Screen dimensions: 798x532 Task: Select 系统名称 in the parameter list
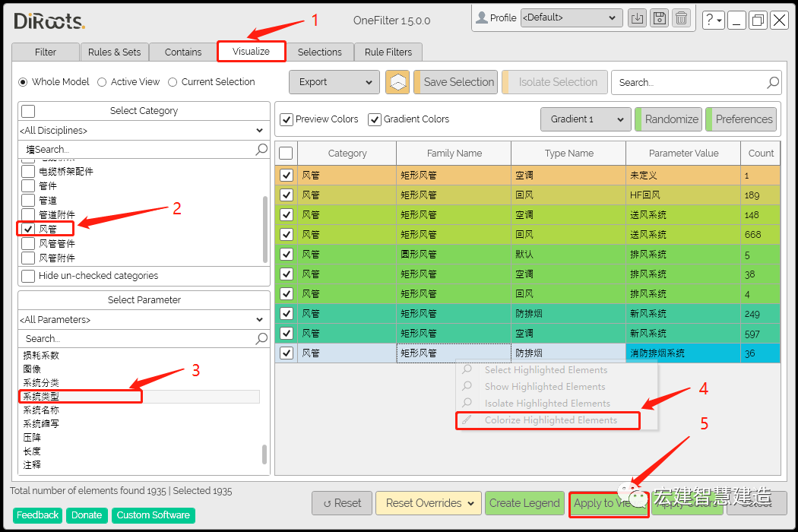(x=41, y=410)
